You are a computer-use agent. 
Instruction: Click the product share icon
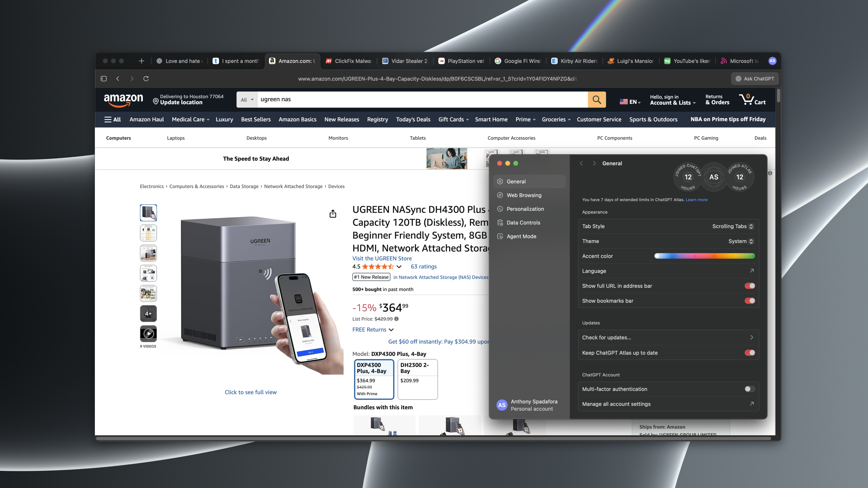[x=333, y=214]
